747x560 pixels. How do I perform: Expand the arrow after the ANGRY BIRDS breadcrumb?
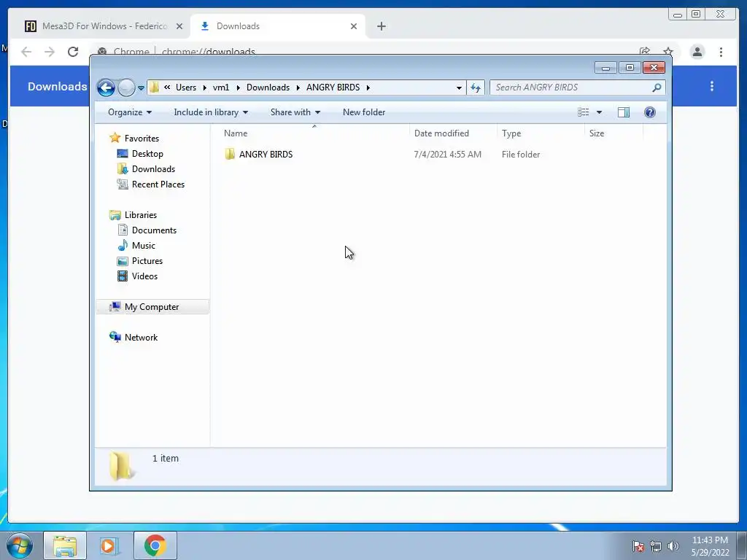coord(368,87)
